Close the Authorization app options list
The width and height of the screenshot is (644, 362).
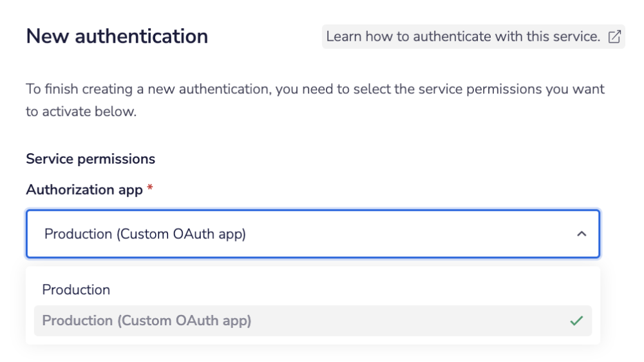(x=582, y=234)
